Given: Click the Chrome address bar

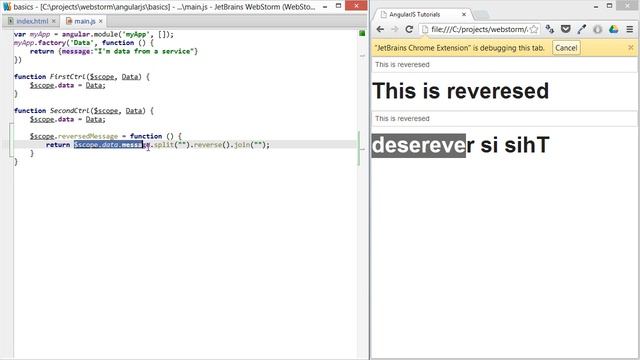Looking at the screenshot, I should coord(480,29).
